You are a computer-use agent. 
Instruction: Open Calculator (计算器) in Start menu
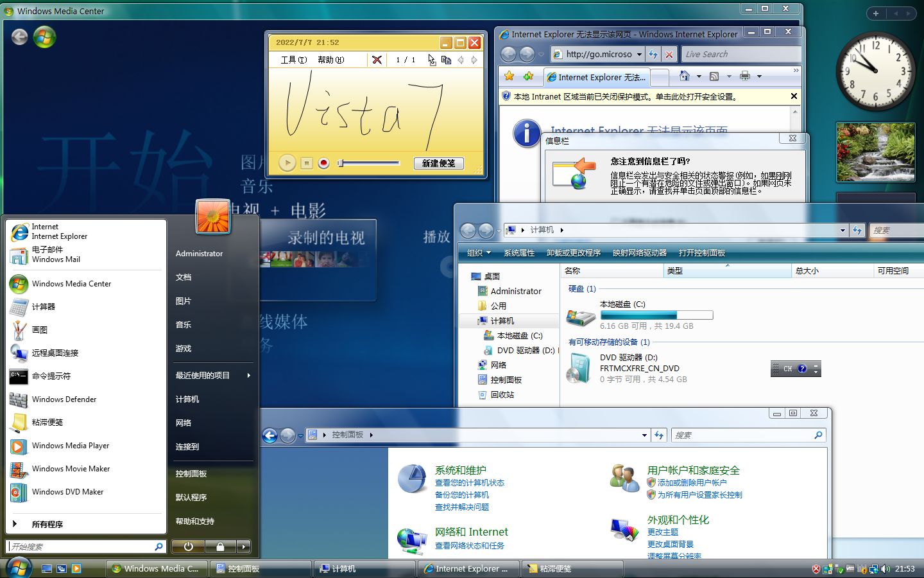pos(86,306)
